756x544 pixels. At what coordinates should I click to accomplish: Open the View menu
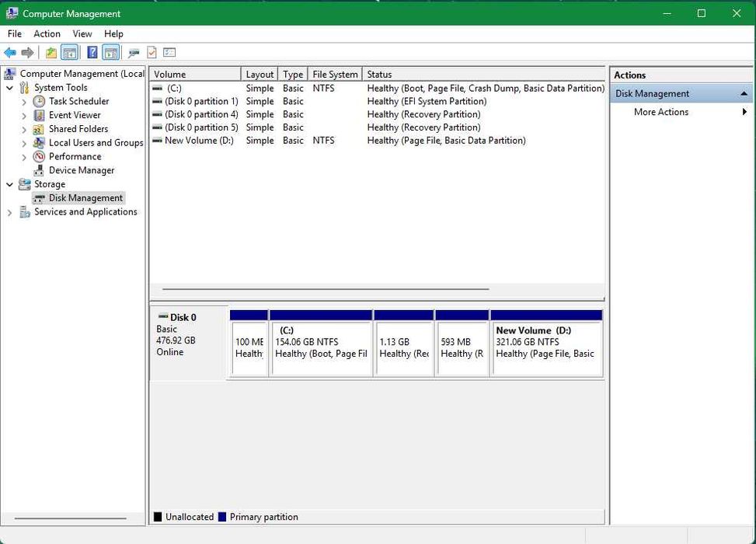pyautogui.click(x=82, y=33)
